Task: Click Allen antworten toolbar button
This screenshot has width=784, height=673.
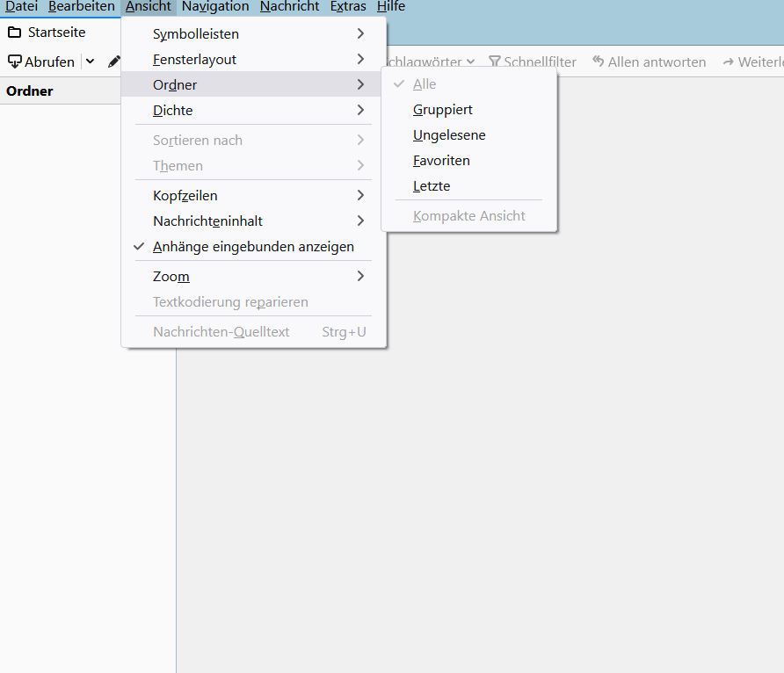Action: click(x=649, y=62)
